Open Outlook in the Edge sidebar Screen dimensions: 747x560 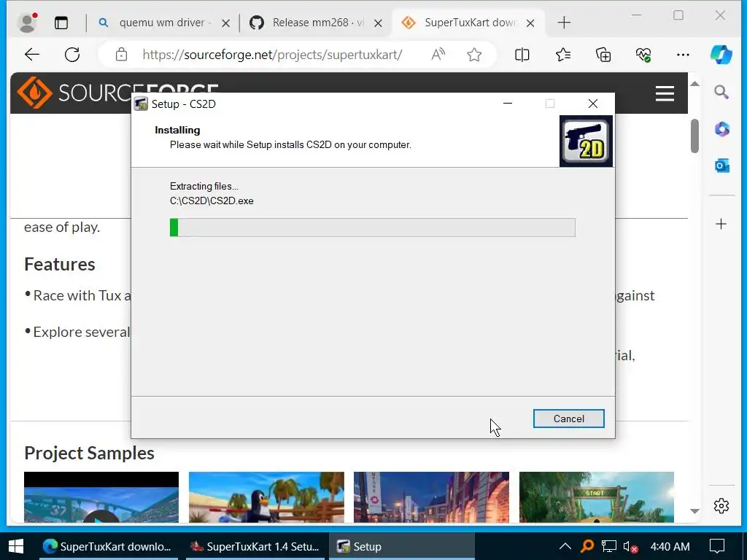(721, 166)
